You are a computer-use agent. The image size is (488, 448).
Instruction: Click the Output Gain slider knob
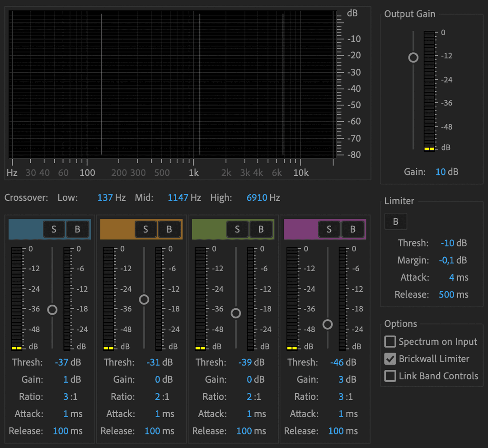click(x=413, y=57)
